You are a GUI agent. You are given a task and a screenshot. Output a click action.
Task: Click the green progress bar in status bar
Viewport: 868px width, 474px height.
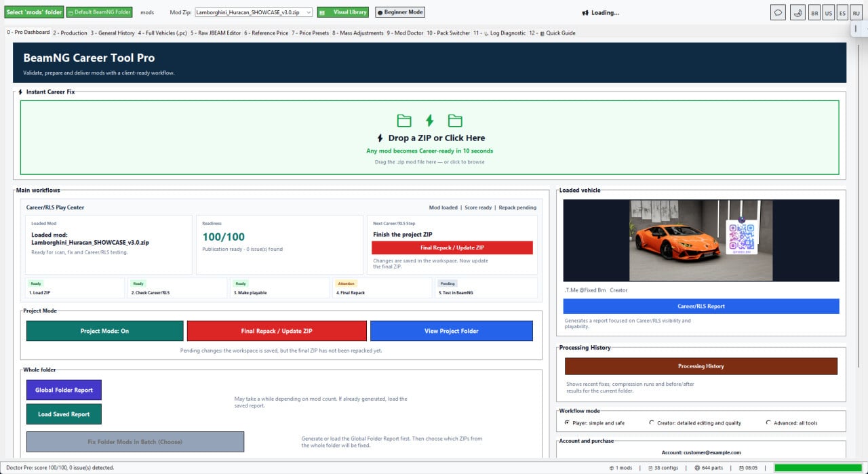pos(818,468)
